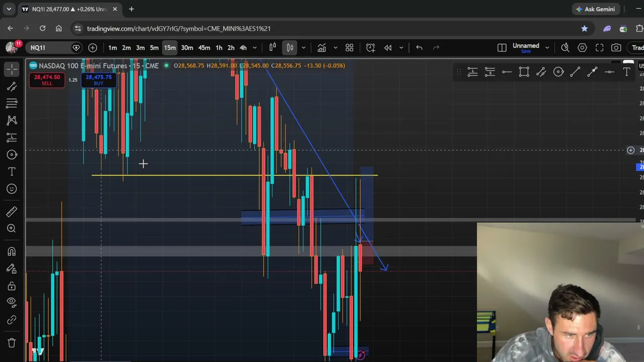Open the browser tab search dropdown
The height and width of the screenshot is (362, 644).
point(9,9)
